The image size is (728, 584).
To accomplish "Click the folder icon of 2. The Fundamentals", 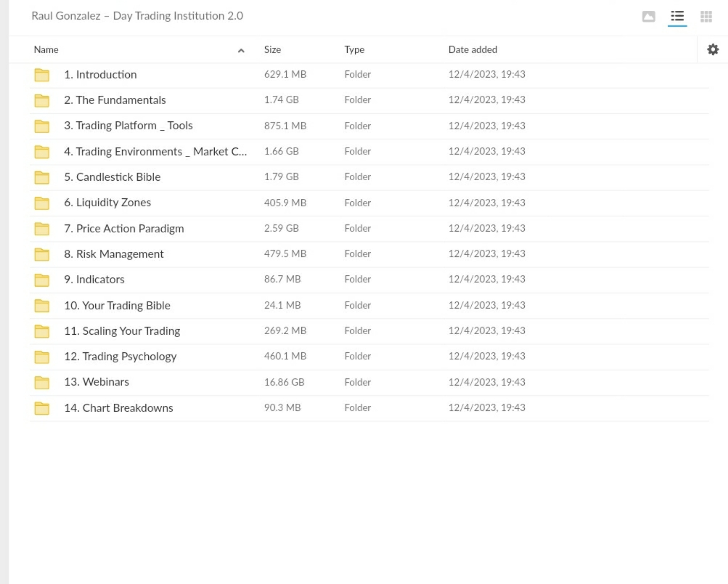I will pyautogui.click(x=42, y=100).
